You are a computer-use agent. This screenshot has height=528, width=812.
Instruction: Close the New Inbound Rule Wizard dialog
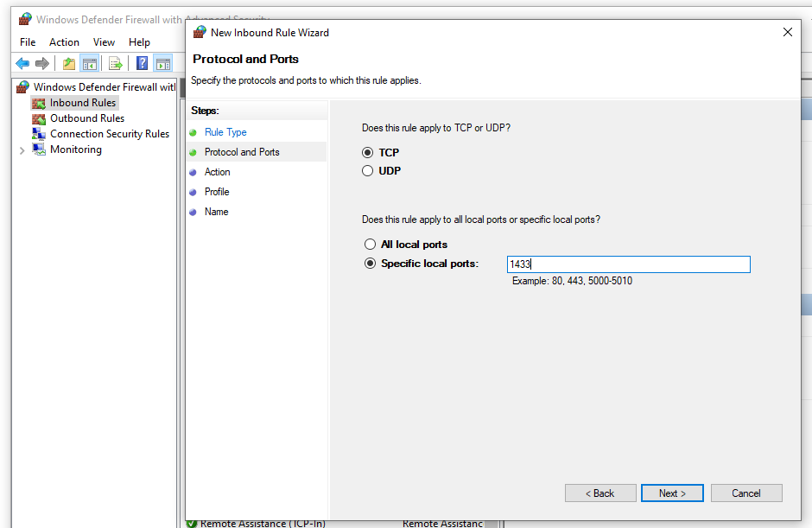click(x=788, y=32)
